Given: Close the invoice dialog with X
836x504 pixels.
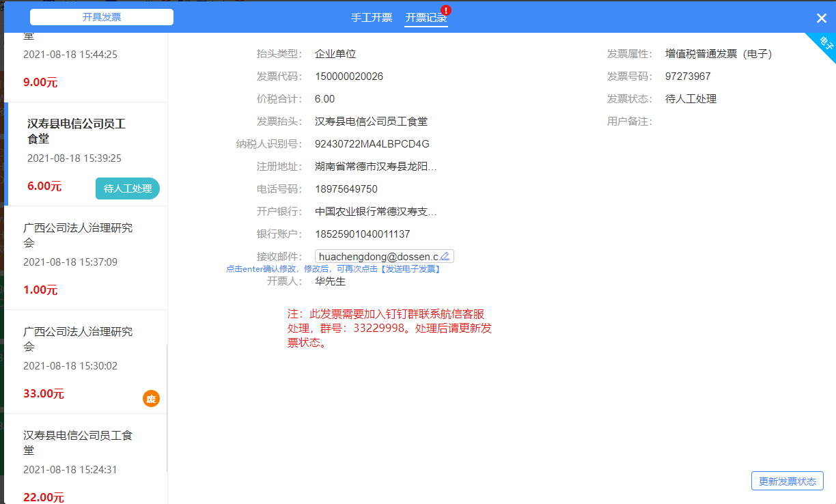Looking at the screenshot, I should pos(822,18).
